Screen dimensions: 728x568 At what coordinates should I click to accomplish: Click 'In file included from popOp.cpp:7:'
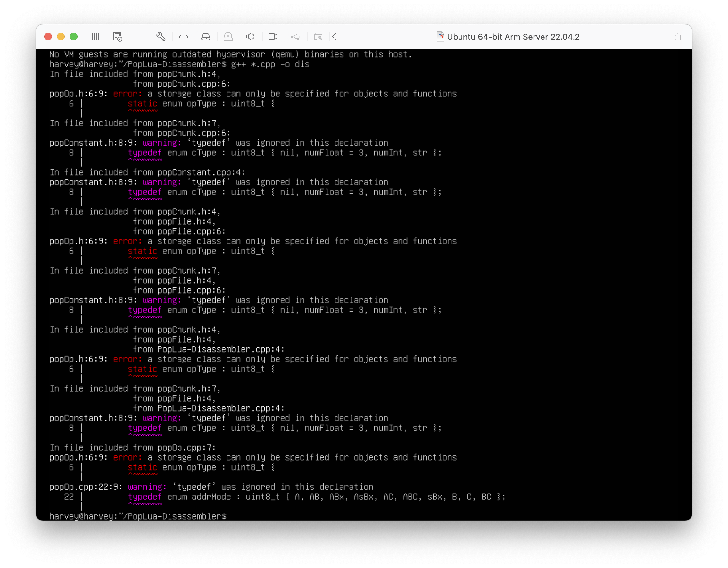(133, 447)
